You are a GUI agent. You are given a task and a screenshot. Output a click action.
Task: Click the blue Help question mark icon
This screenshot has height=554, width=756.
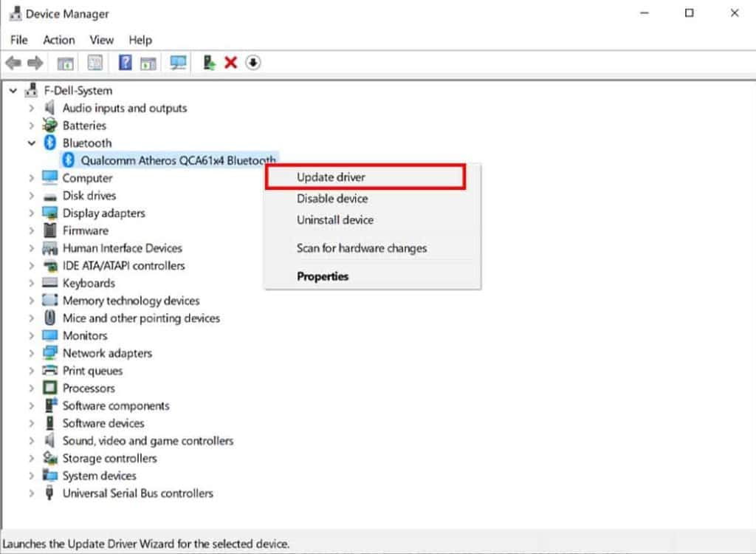pos(125,63)
